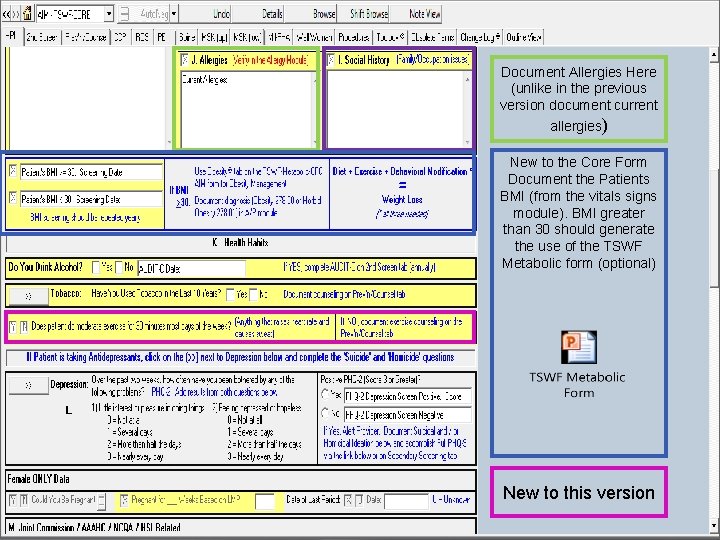The image size is (720, 540).
Task: Click the AUDIT-C Date input field
Action: coord(191,269)
